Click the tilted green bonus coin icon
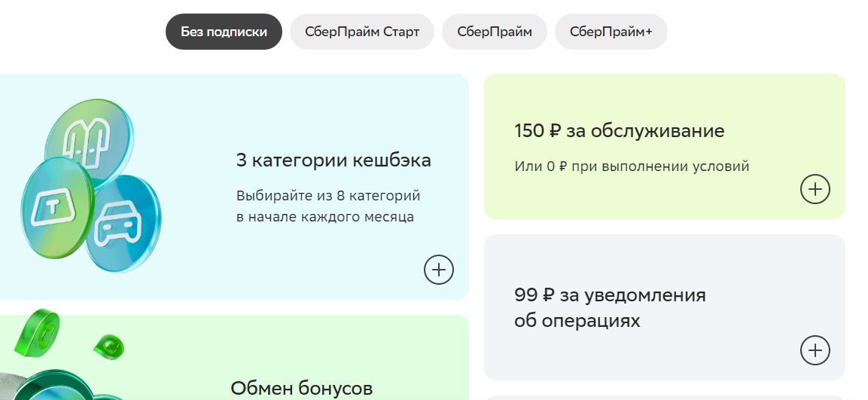 (x=38, y=332)
